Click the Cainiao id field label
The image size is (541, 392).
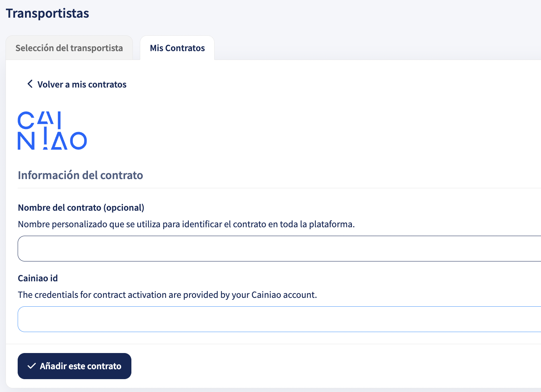(38, 278)
